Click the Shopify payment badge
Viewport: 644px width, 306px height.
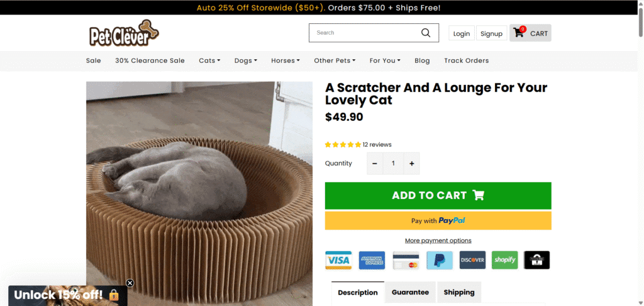coord(504,260)
